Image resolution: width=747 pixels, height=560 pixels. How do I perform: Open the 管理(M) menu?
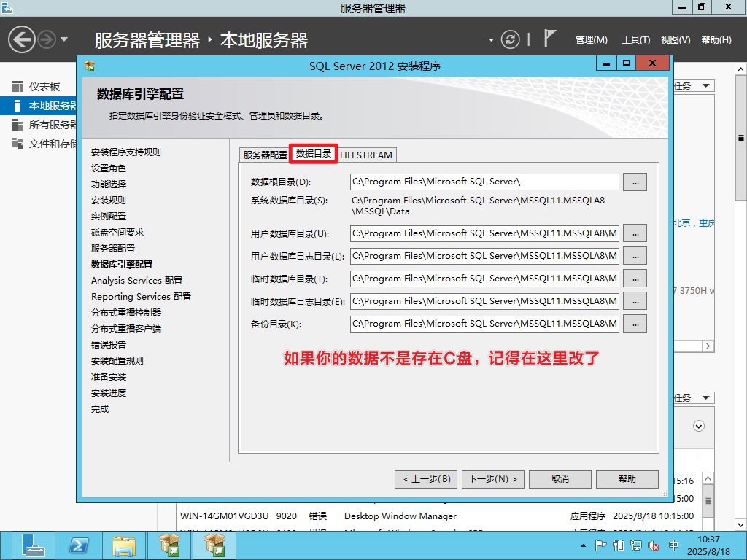(x=591, y=40)
